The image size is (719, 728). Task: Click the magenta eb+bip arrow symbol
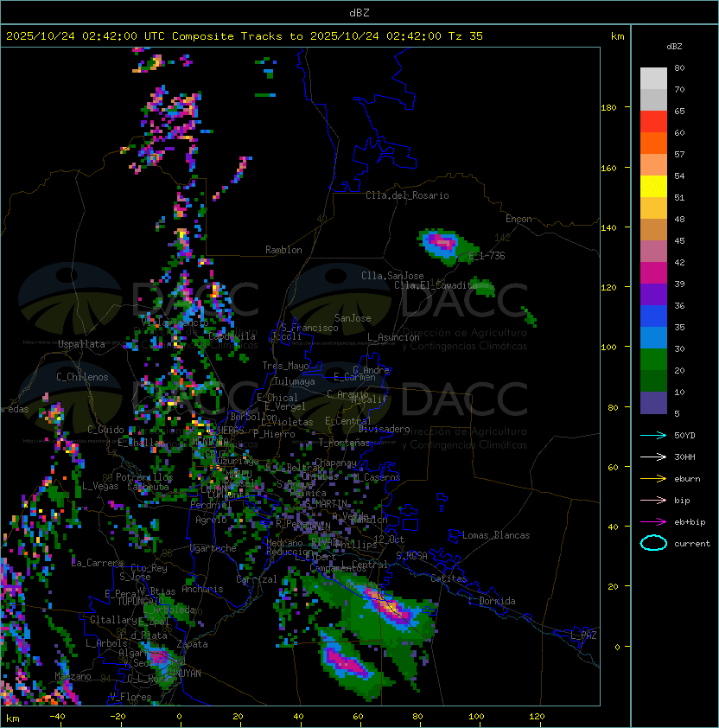(653, 522)
